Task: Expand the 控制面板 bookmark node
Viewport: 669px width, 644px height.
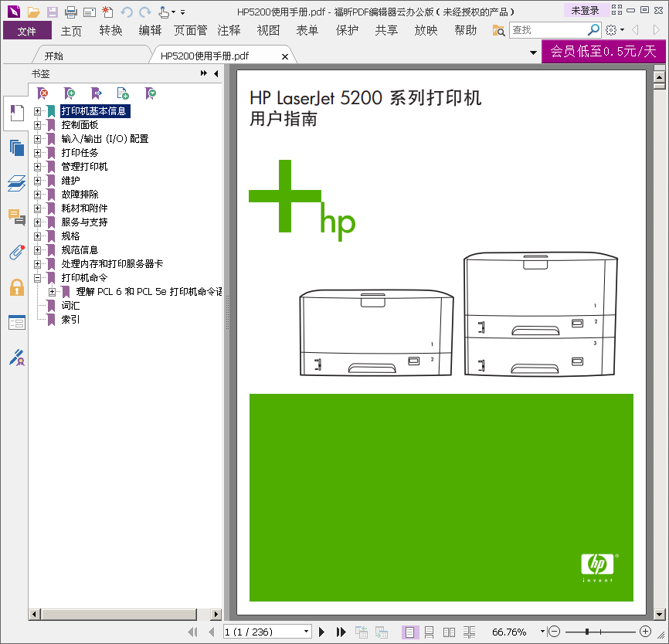Action: (x=38, y=125)
